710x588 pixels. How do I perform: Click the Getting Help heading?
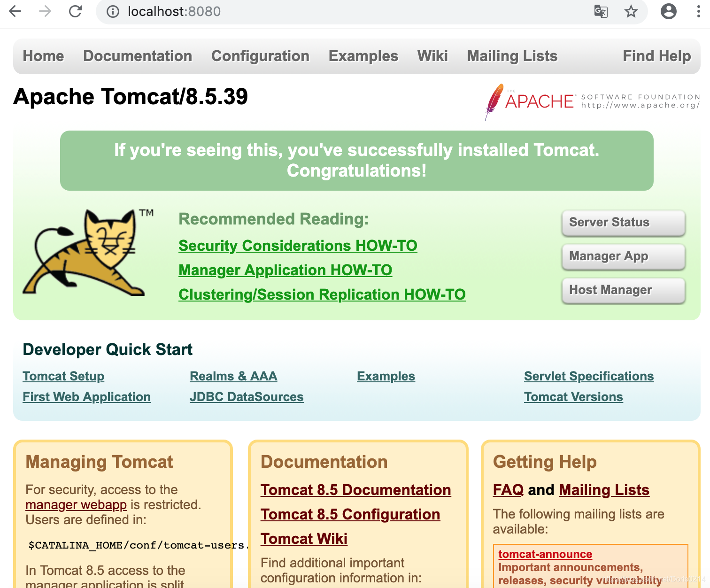pos(545,462)
